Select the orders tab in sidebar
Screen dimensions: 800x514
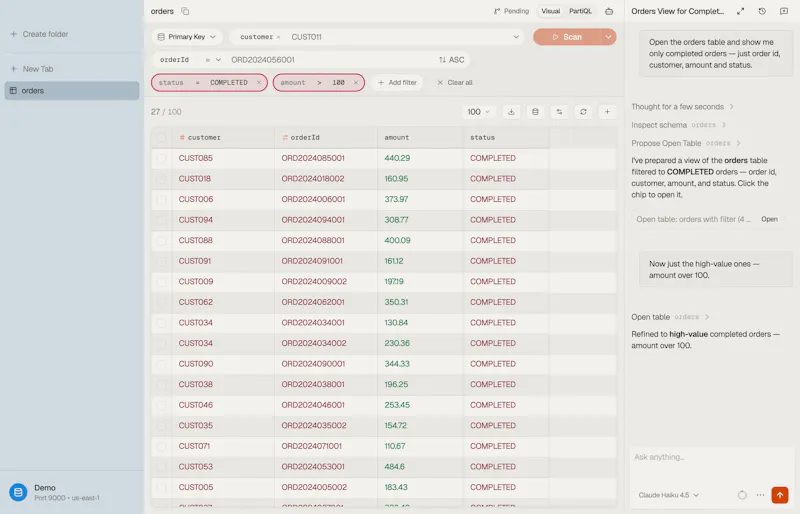[72, 91]
